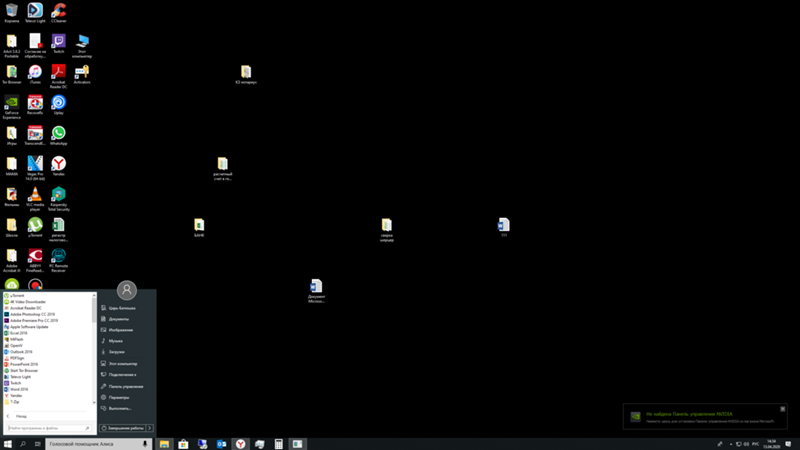Launch uTorrent desktop shortcut

click(x=35, y=227)
